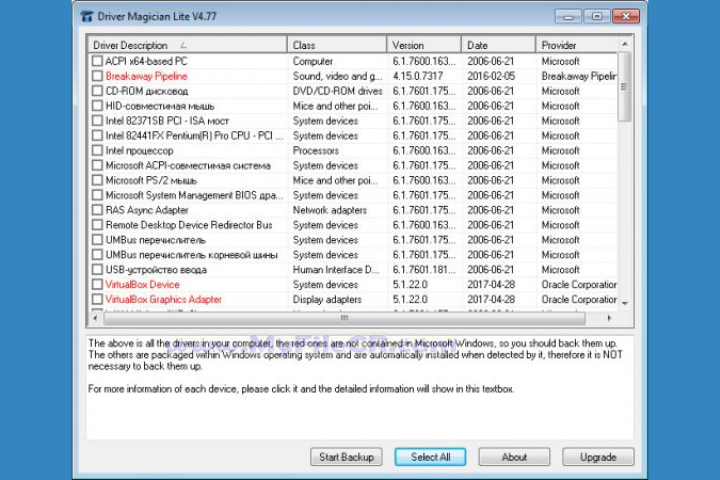The height and width of the screenshot is (480, 720).
Task: Tick the HID-совместимая мышь checkbox
Action: tap(97, 106)
